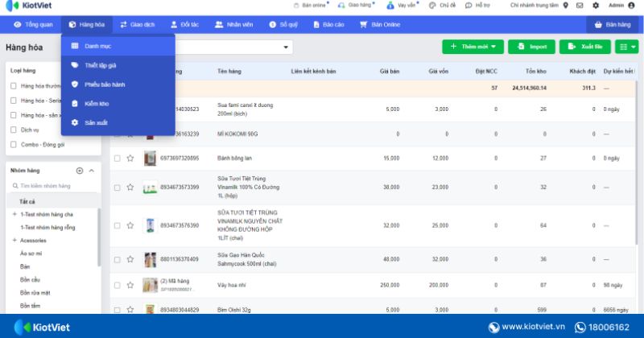Viewport: 644px width, 338px height.
Task: Star the Váy hoa nhí product
Action: pos(130,285)
